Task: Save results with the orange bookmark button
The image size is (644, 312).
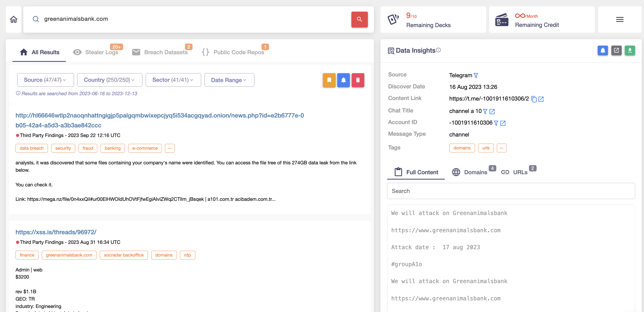Action: pos(329,80)
